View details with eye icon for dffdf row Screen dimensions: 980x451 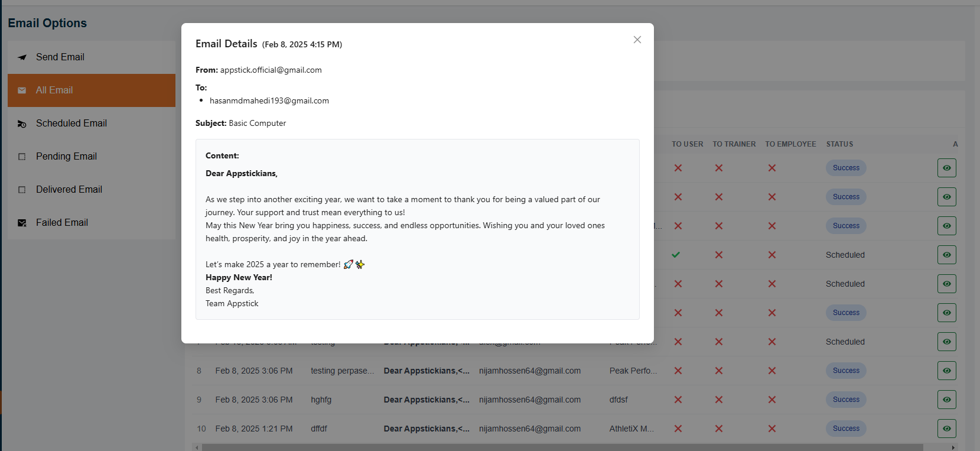(x=946, y=429)
